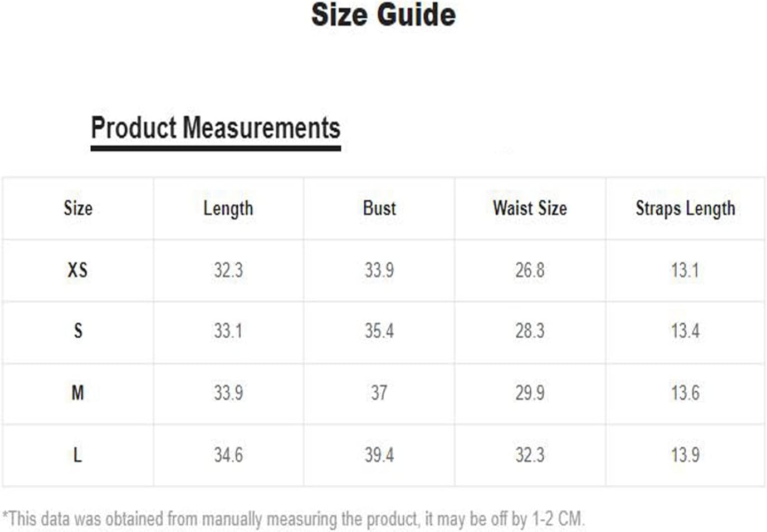Click the Size Guide heading
This screenshot has height=532, width=767.
[383, 14]
